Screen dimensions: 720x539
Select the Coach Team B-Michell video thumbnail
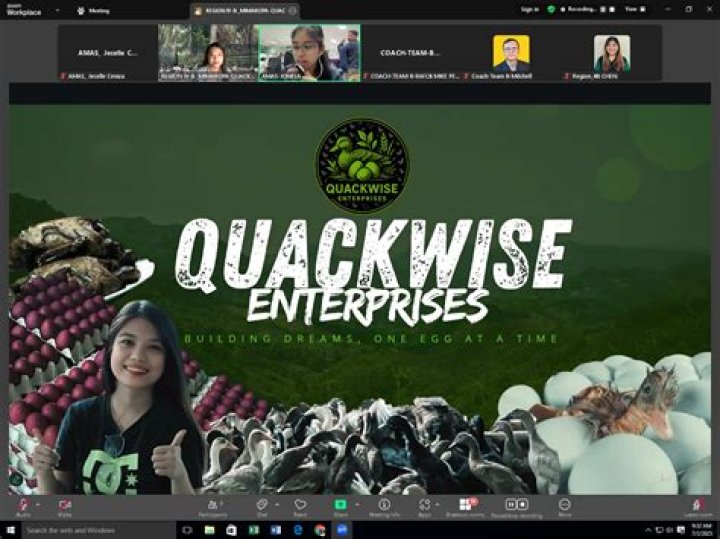click(511, 54)
